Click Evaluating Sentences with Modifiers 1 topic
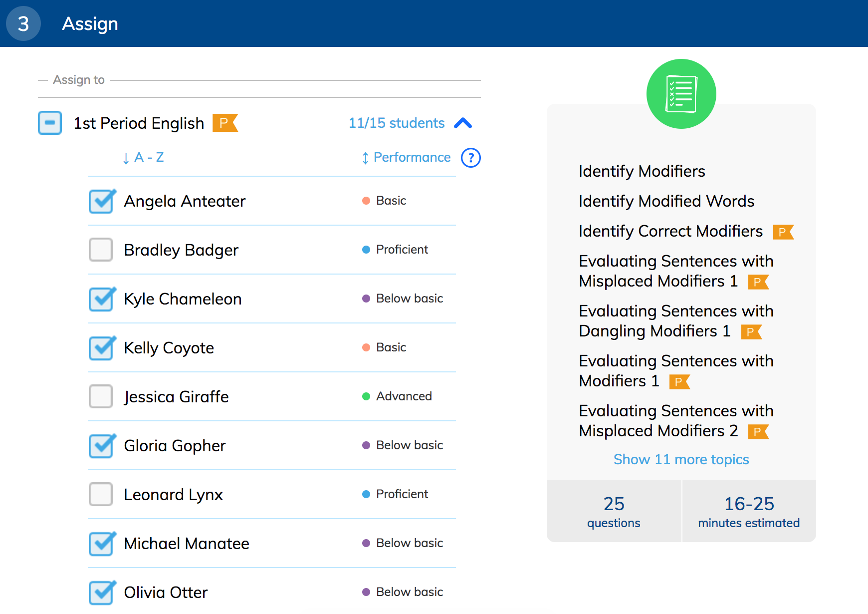Screen dimensions: 868x614 tap(676, 371)
